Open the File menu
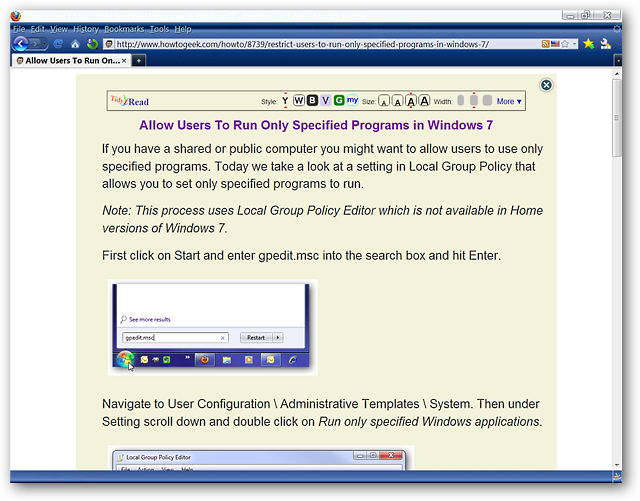This screenshot has height=501, width=640. tap(19, 29)
